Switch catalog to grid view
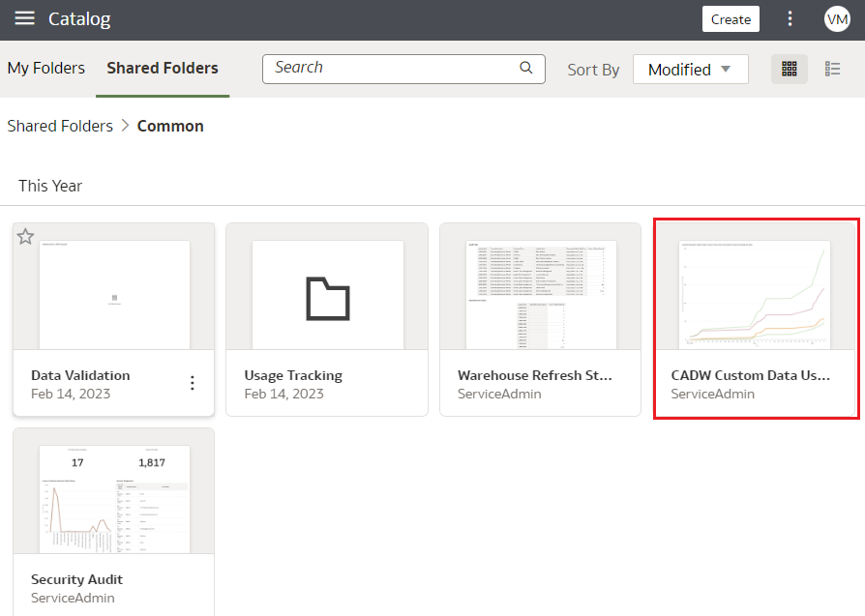The width and height of the screenshot is (865, 616). tap(789, 69)
